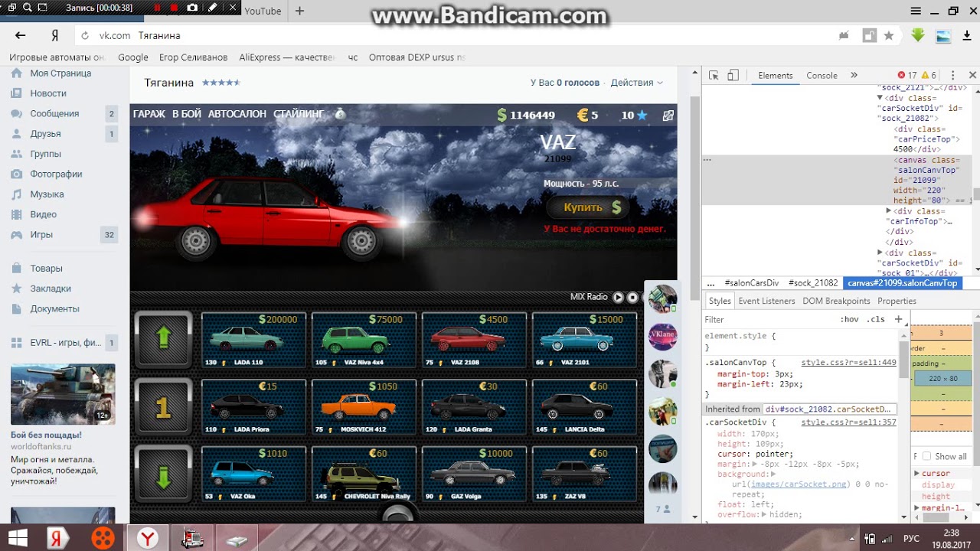Stop MIX Radio
Image resolution: width=980 pixels, height=551 pixels.
coord(632,297)
